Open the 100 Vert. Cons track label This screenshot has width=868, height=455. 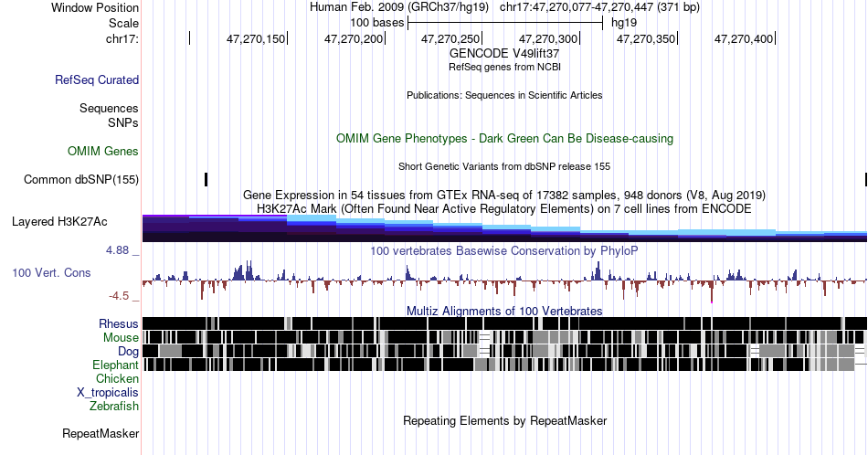click(51, 272)
